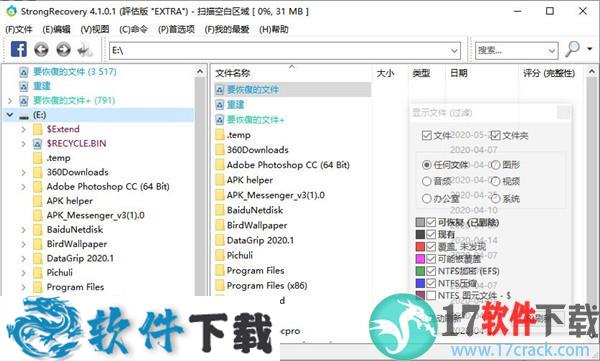Select Pichuli in the file list

240,255
